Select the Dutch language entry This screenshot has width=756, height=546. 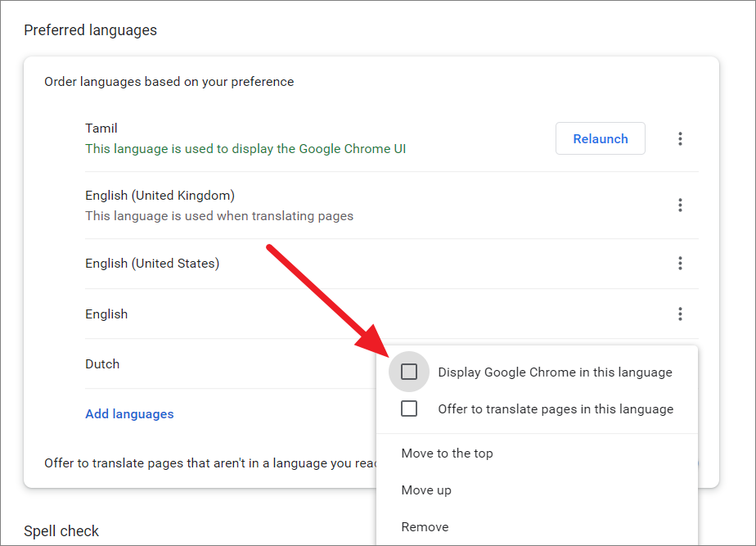point(102,364)
